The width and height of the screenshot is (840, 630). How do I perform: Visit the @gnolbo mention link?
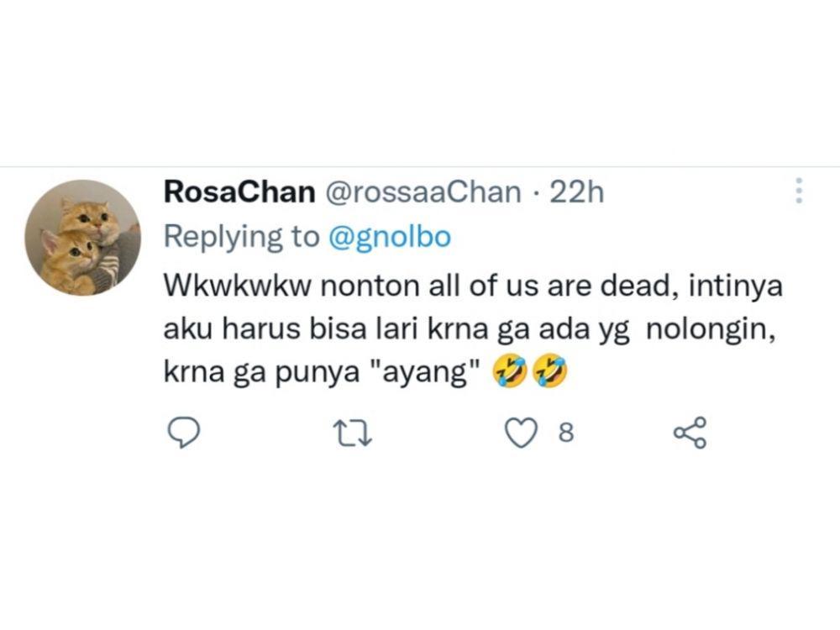pyautogui.click(x=390, y=236)
